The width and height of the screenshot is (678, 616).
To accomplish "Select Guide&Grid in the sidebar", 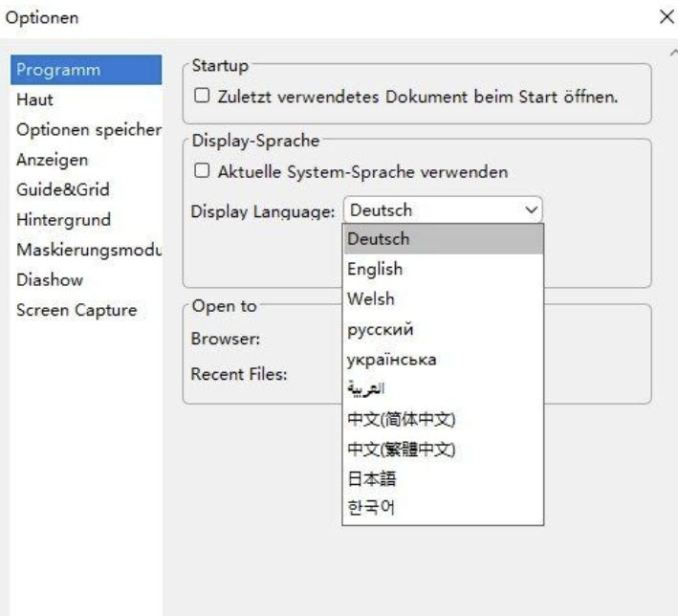I will (x=86, y=189).
